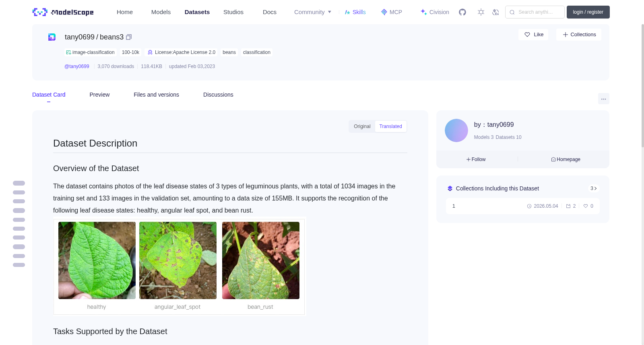Click the Apache License 2.0 tag

[181, 52]
